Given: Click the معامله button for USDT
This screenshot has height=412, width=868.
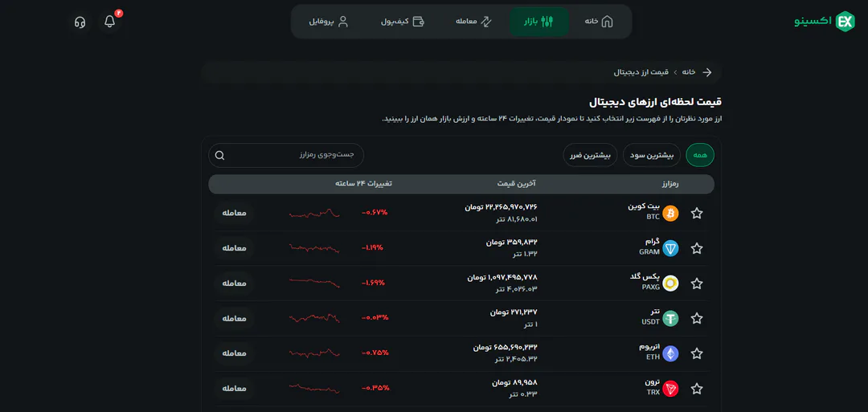Looking at the screenshot, I should [234, 318].
